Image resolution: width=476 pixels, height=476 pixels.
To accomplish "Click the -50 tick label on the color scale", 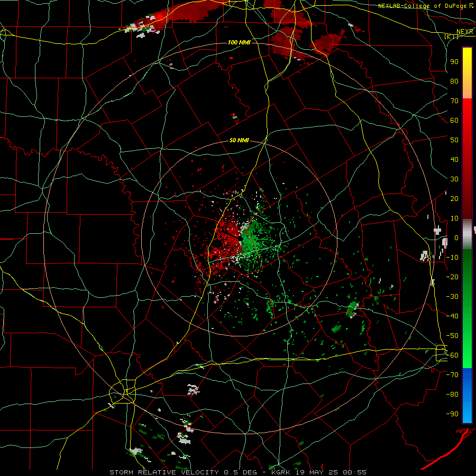I will [452, 336].
